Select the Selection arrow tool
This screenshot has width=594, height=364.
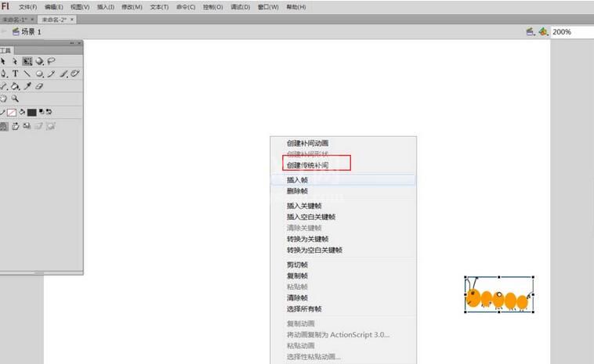coord(3,61)
